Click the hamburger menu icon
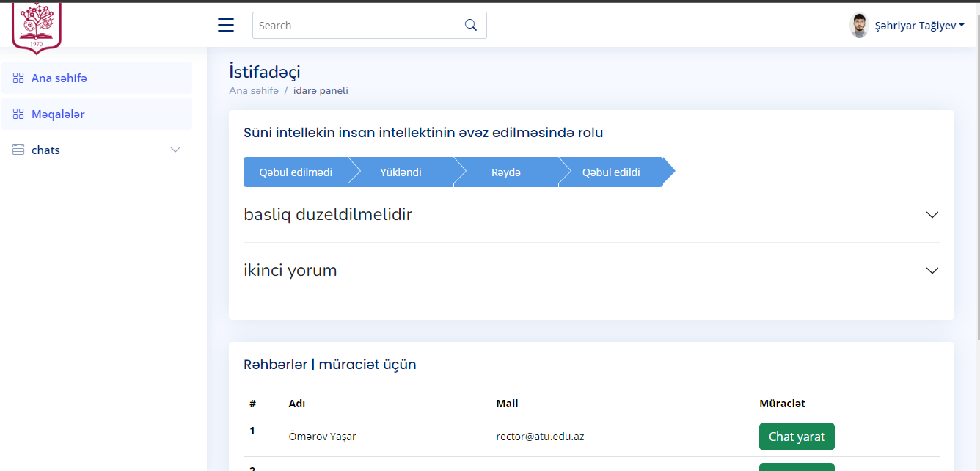 (226, 25)
